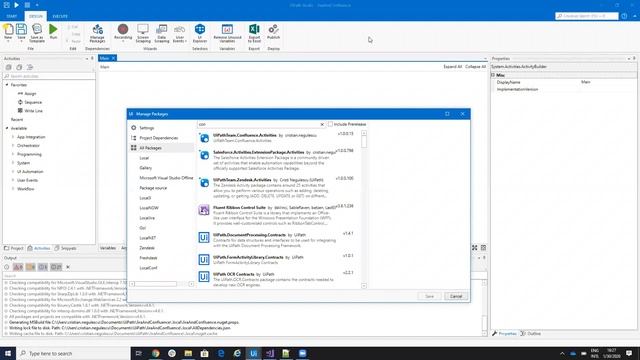Screen dimensions: 640x360
Task: Check the Include Prerelease checkbox
Action: [330, 124]
